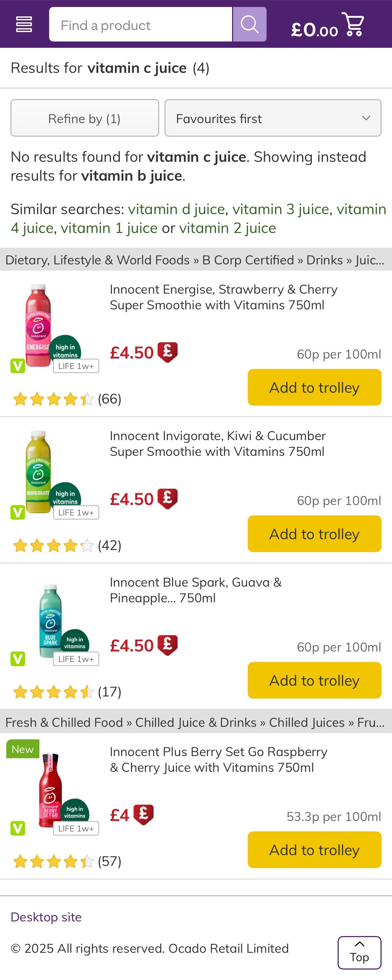This screenshot has width=392, height=980.
Task: Open the trolley cart icon
Action: click(353, 24)
